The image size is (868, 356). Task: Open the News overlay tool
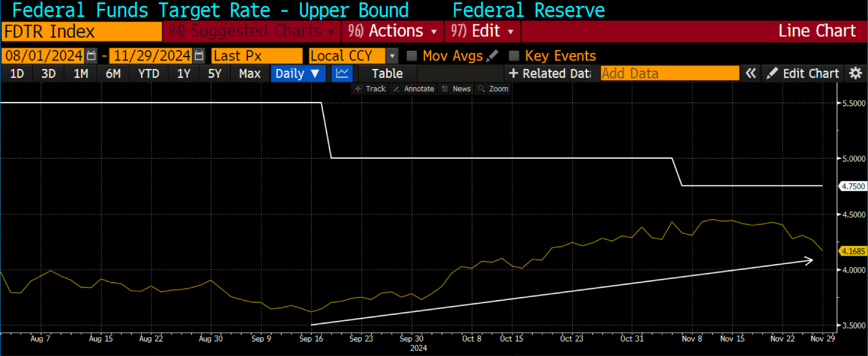coord(456,89)
